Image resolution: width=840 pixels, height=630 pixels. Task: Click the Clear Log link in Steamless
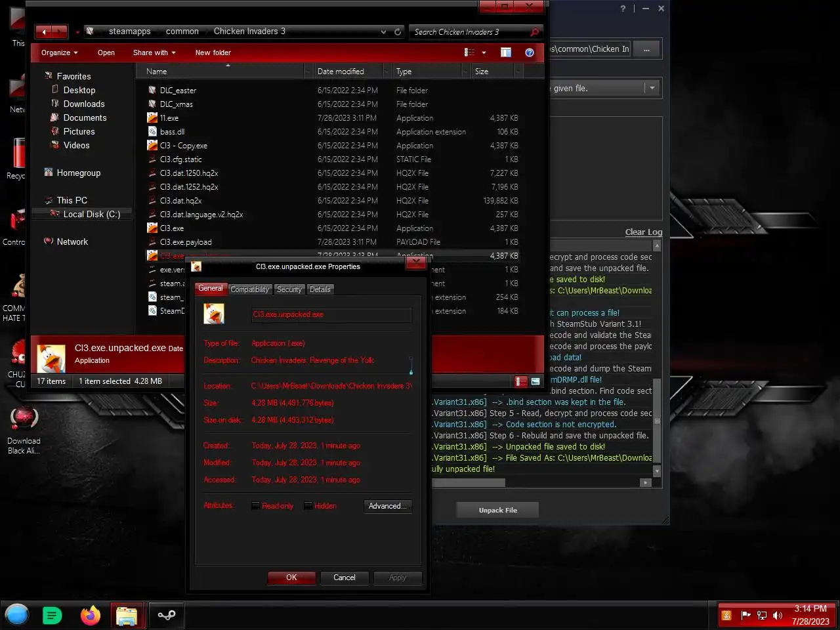point(644,232)
